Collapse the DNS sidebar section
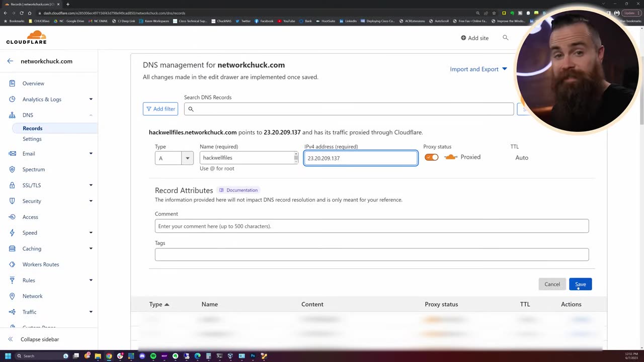 [91, 115]
